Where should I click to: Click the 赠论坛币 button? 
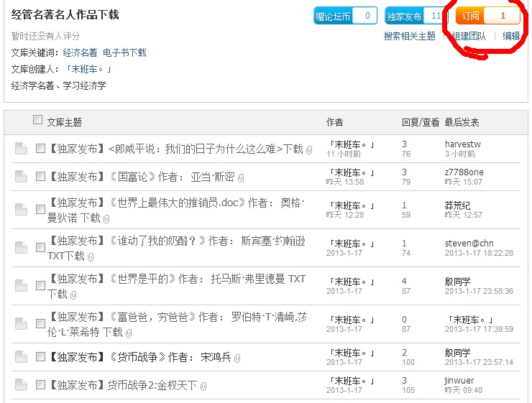pos(334,16)
